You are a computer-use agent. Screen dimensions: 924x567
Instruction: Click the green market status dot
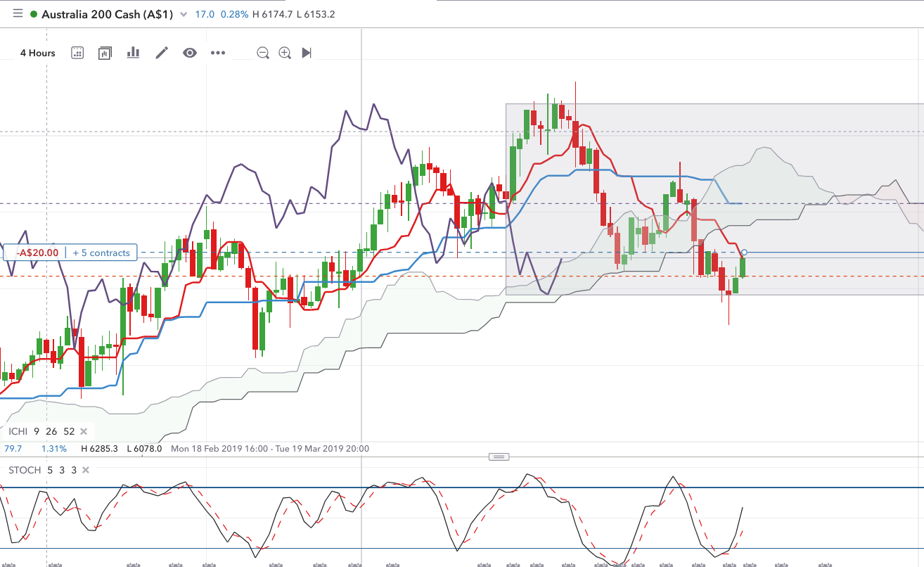point(34,14)
